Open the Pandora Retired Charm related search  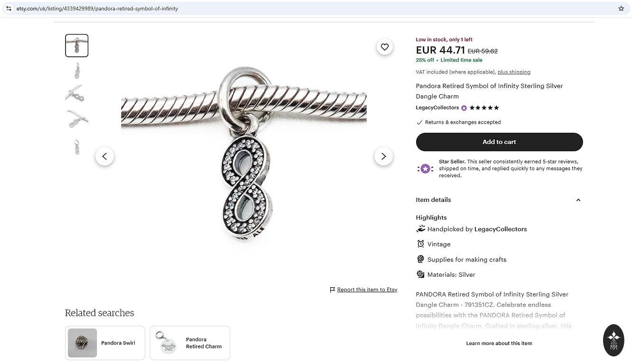[190, 343]
